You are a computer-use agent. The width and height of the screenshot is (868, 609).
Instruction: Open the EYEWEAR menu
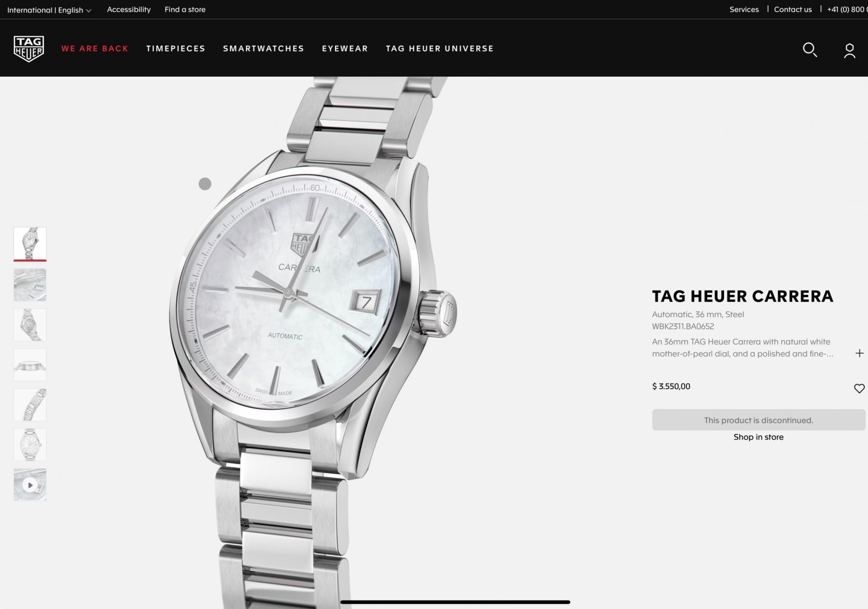click(345, 49)
